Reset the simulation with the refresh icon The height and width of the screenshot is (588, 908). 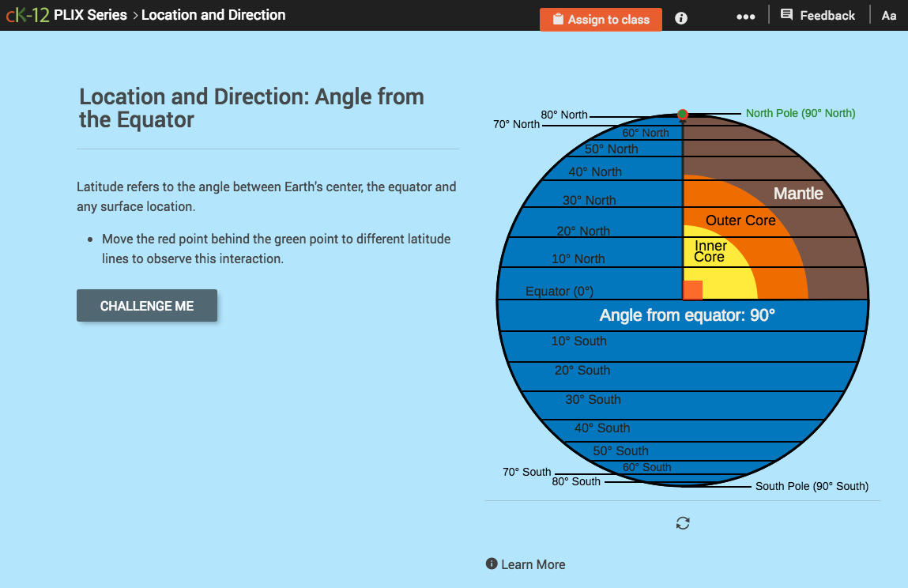pyautogui.click(x=682, y=522)
